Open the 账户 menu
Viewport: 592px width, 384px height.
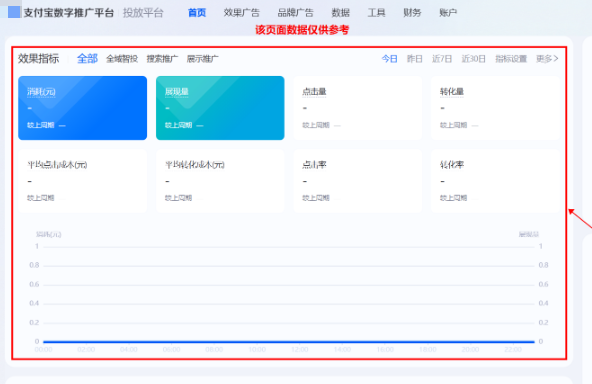tap(448, 13)
